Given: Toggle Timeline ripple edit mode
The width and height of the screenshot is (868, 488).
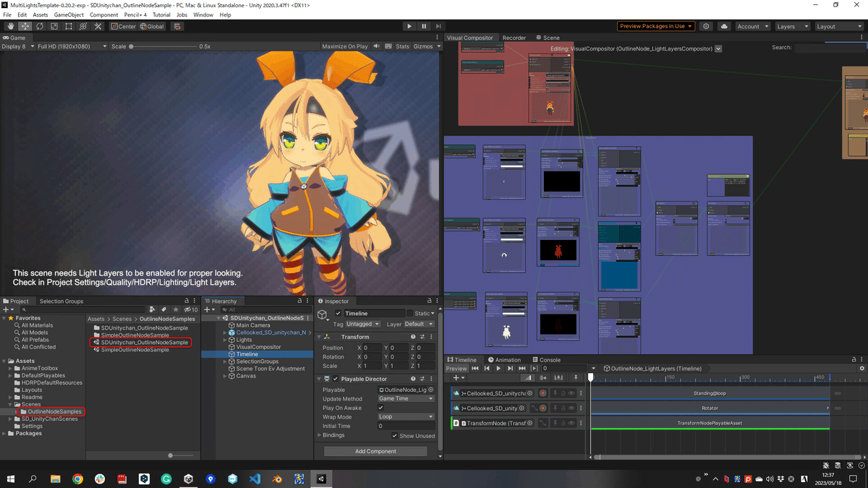Looking at the screenshot, I should (543, 377).
